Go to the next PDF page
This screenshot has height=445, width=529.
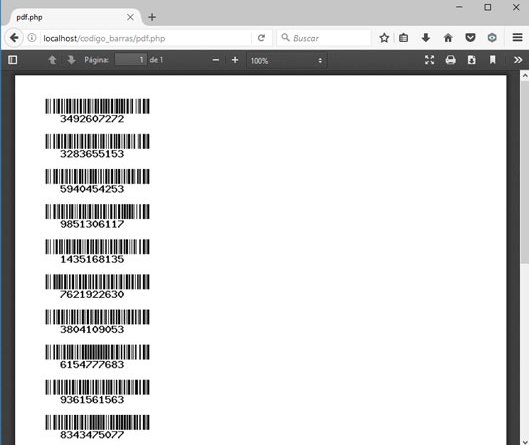pyautogui.click(x=71, y=60)
